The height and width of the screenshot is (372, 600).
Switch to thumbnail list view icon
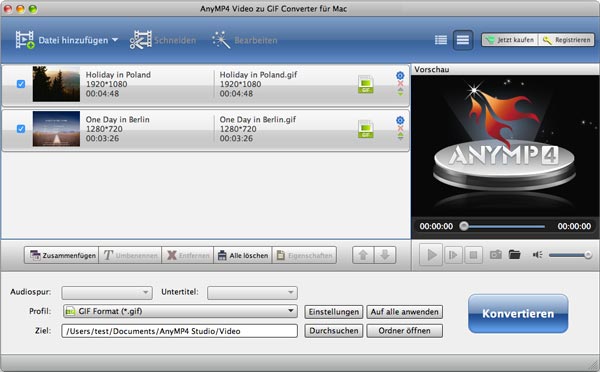coord(463,40)
